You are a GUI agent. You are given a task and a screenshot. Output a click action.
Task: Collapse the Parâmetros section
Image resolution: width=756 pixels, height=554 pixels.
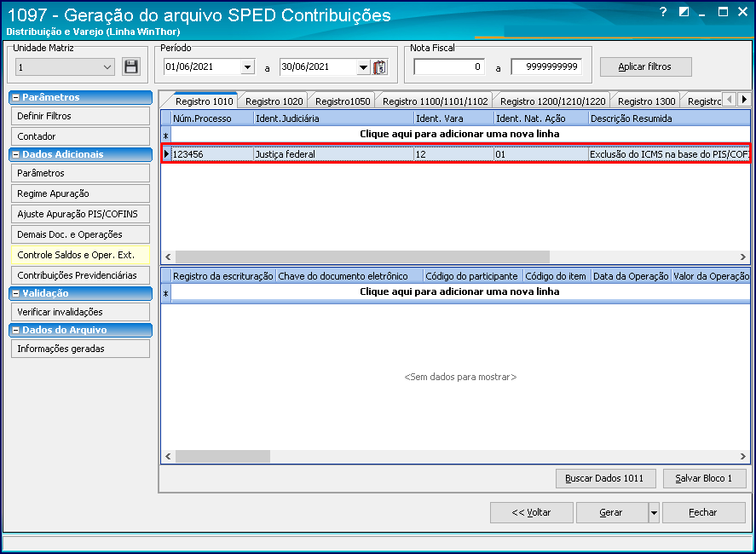click(x=16, y=97)
